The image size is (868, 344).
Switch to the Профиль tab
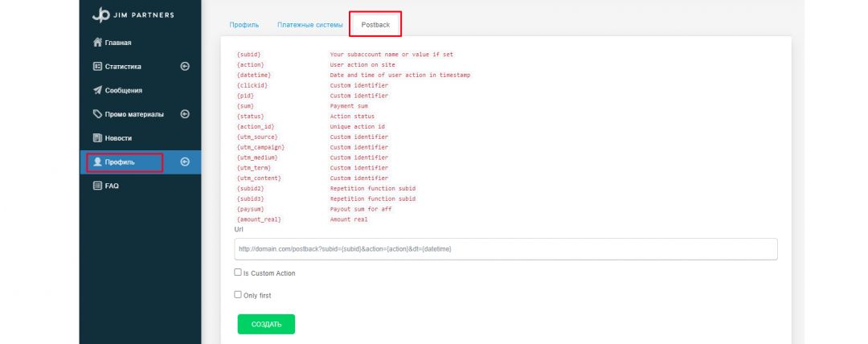click(244, 25)
